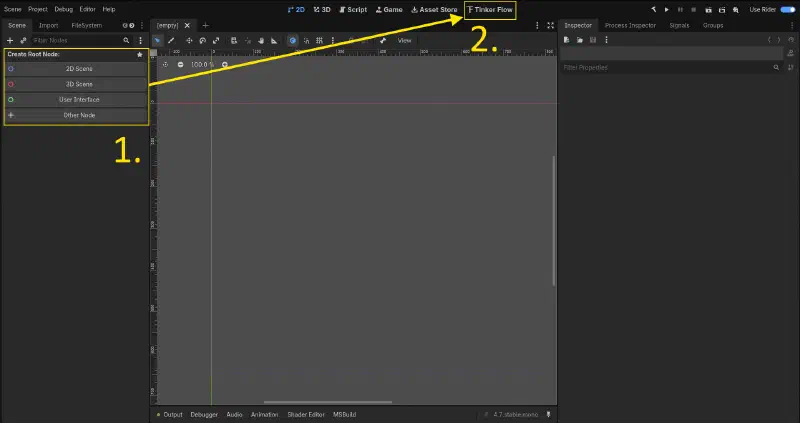Create a 3D Scene root node
The image size is (800, 423).
tap(77, 84)
